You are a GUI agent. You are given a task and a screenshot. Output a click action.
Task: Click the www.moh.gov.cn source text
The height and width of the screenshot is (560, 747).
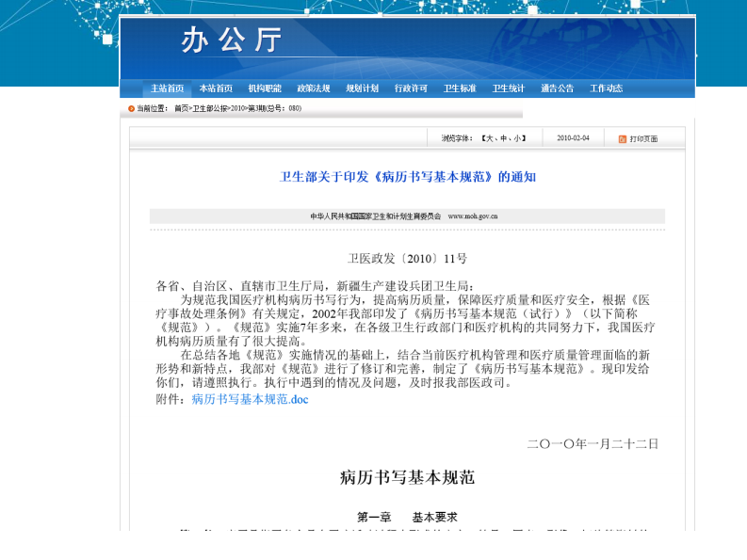coord(473,216)
